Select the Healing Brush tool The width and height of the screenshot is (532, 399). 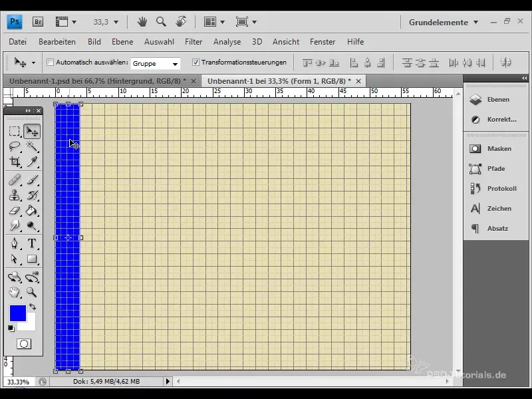click(x=14, y=180)
